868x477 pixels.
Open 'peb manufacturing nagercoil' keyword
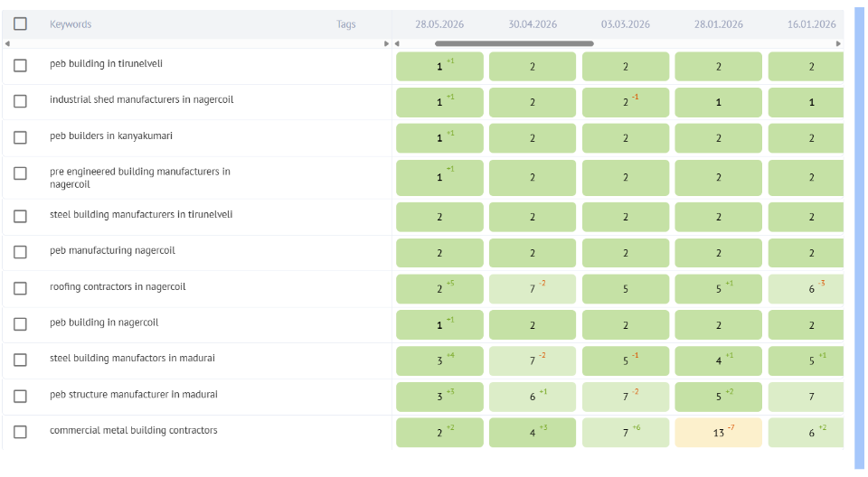click(x=112, y=250)
